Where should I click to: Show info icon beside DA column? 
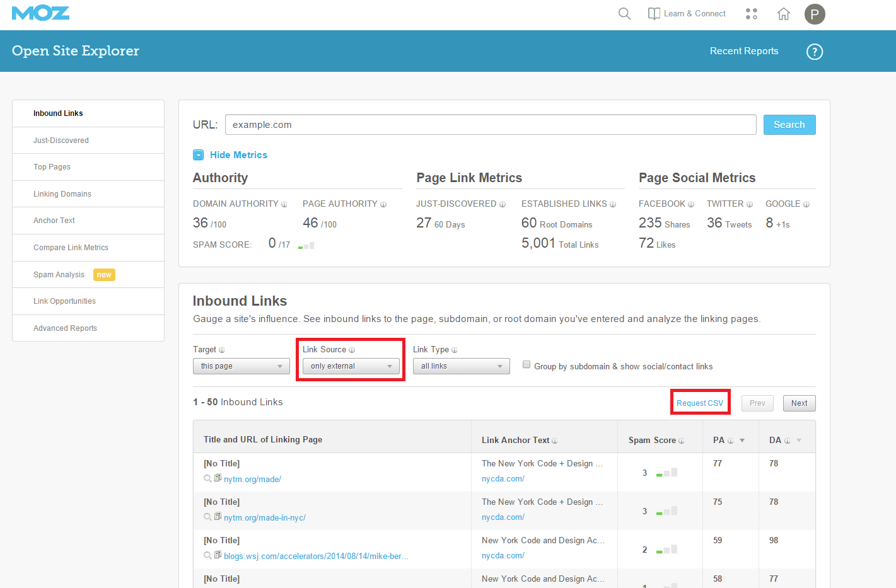pyautogui.click(x=787, y=441)
